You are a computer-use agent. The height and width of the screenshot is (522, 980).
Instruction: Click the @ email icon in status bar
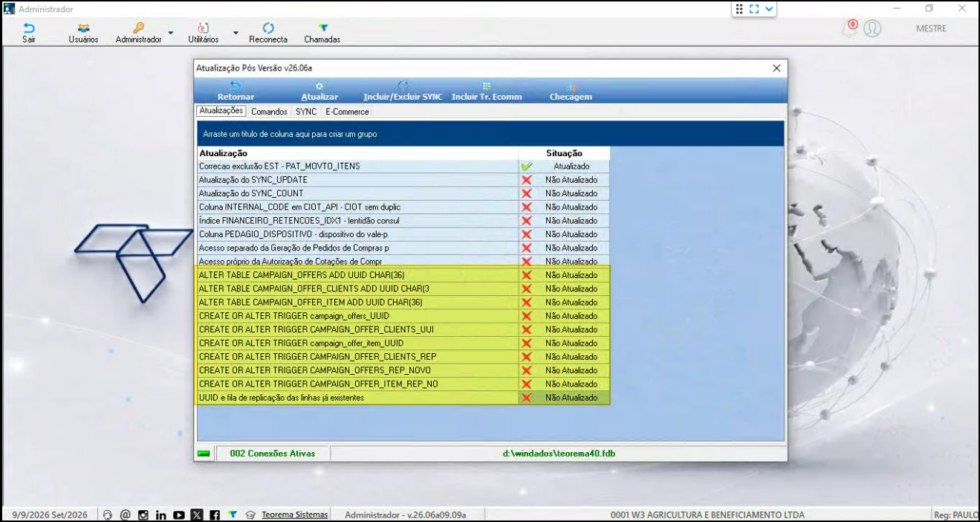pos(126,515)
